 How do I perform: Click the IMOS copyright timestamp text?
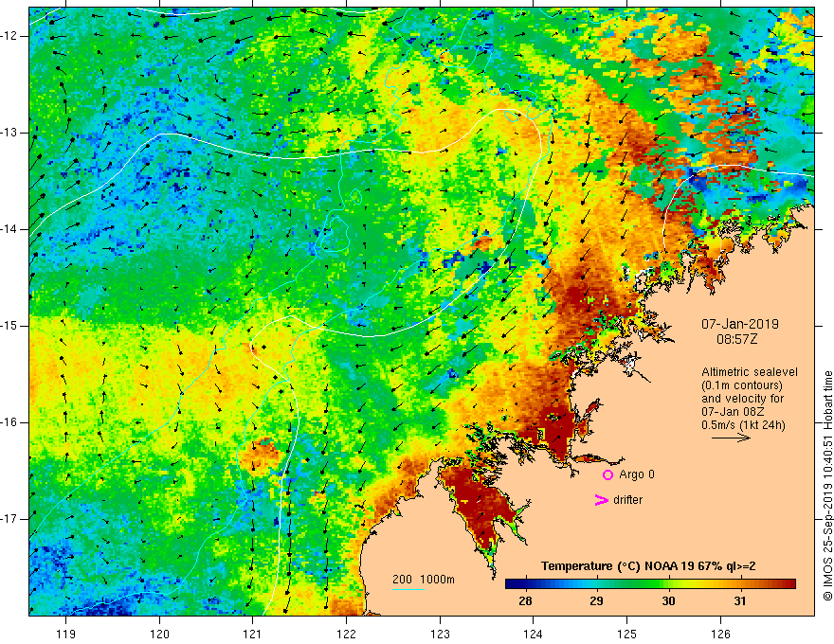pyautogui.click(x=827, y=486)
